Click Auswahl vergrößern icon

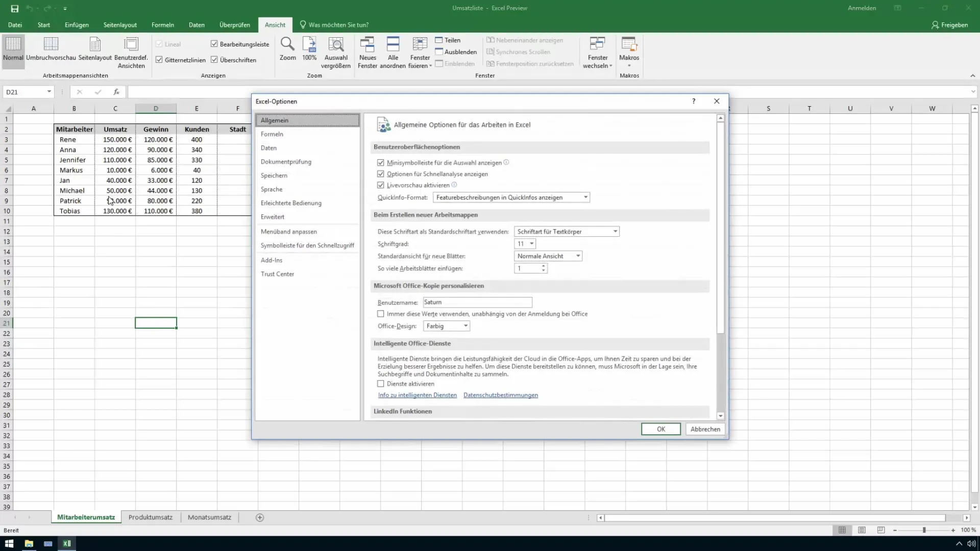pos(336,53)
